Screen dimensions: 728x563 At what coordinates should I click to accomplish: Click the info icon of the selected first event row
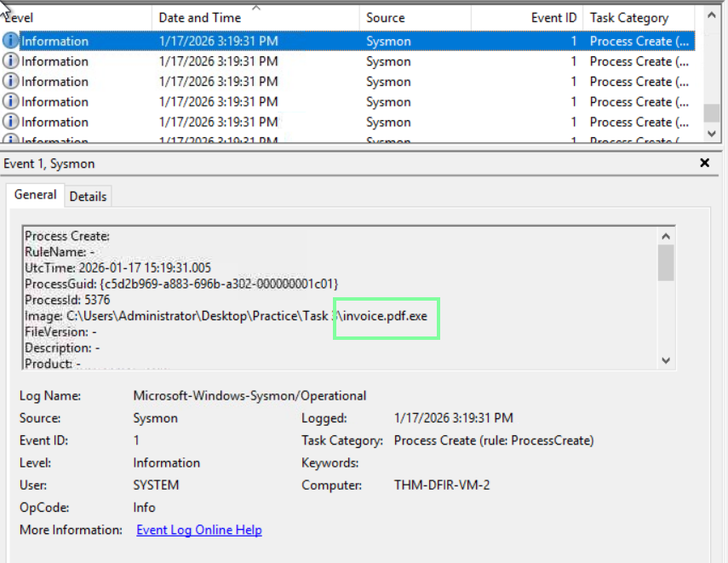(11, 41)
